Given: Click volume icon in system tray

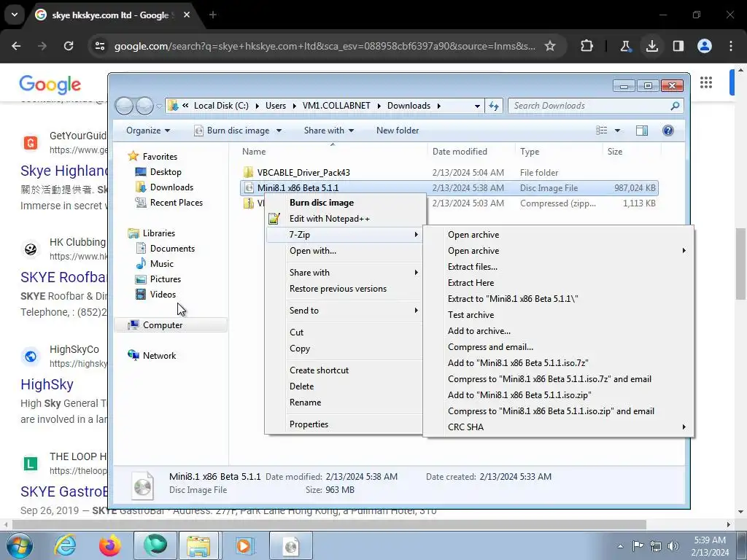Looking at the screenshot, I should point(673,546).
